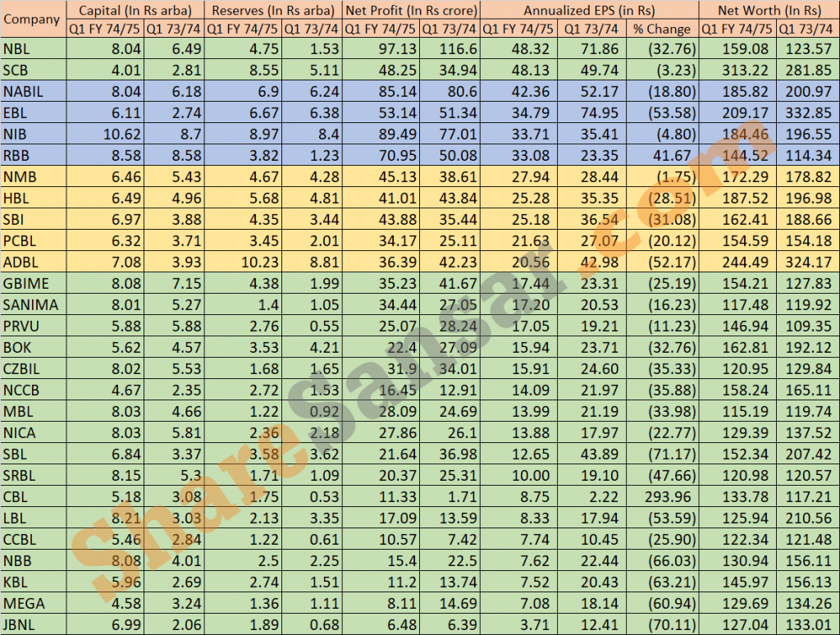Select the "Capital (In Rs arba)" header cell
840x635 pixels.
[135, 10]
